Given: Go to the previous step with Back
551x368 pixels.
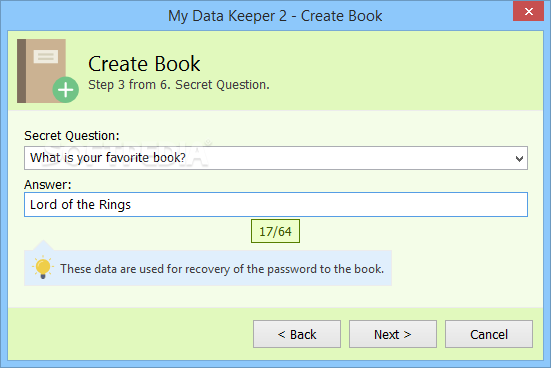Looking at the screenshot, I should pyautogui.click(x=297, y=334).
